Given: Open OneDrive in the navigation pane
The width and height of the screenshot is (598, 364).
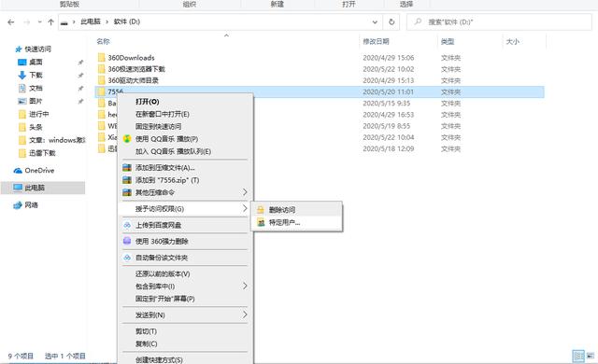Looking at the screenshot, I should click(x=39, y=170).
